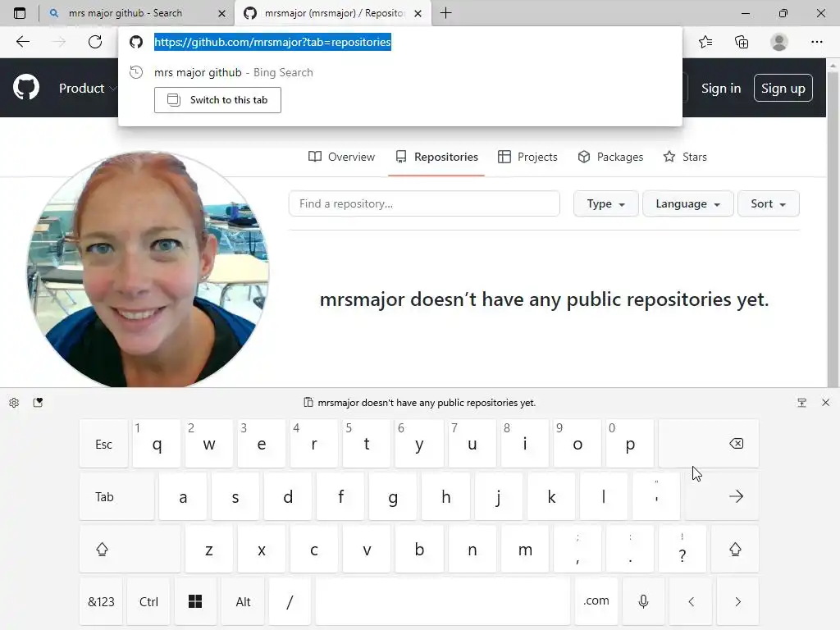Open the Overview tab
The height and width of the screenshot is (630, 840).
tap(342, 157)
